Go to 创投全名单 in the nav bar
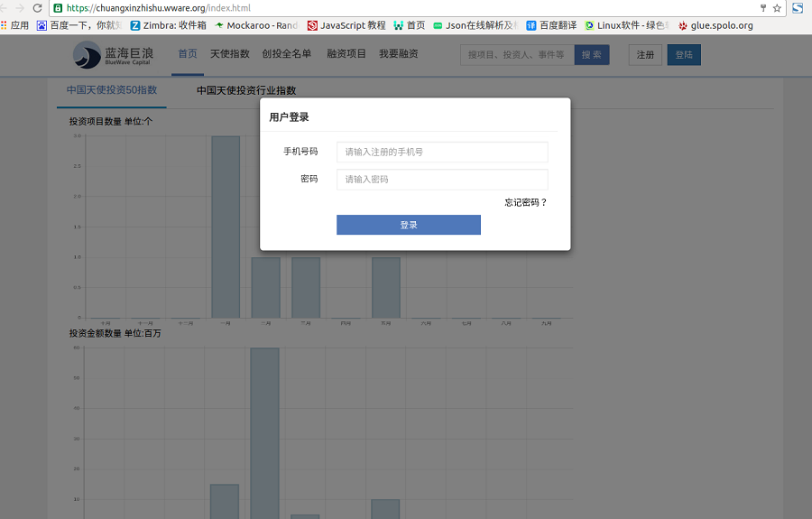The height and width of the screenshot is (519, 812). pyautogui.click(x=287, y=54)
